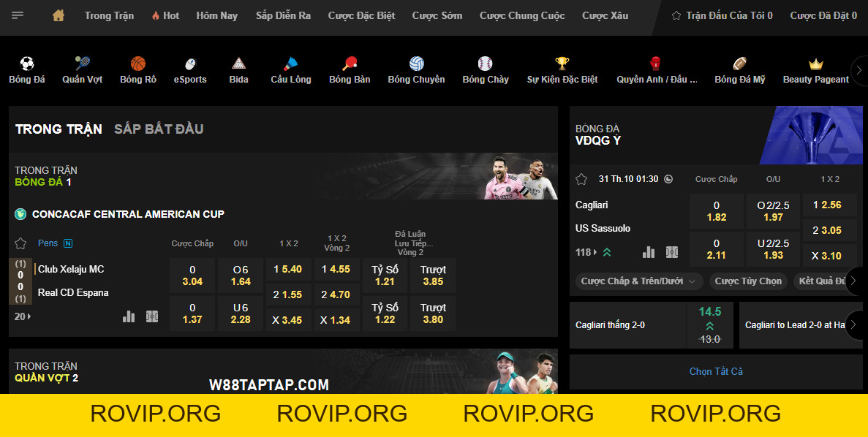The height and width of the screenshot is (437, 868).
Task: Open Cược Xâu menu
Action: tap(605, 15)
